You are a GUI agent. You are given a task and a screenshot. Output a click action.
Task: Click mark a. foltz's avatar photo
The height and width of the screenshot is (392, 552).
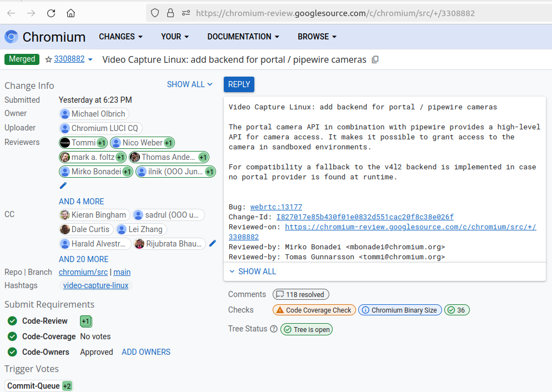pyautogui.click(x=65, y=157)
